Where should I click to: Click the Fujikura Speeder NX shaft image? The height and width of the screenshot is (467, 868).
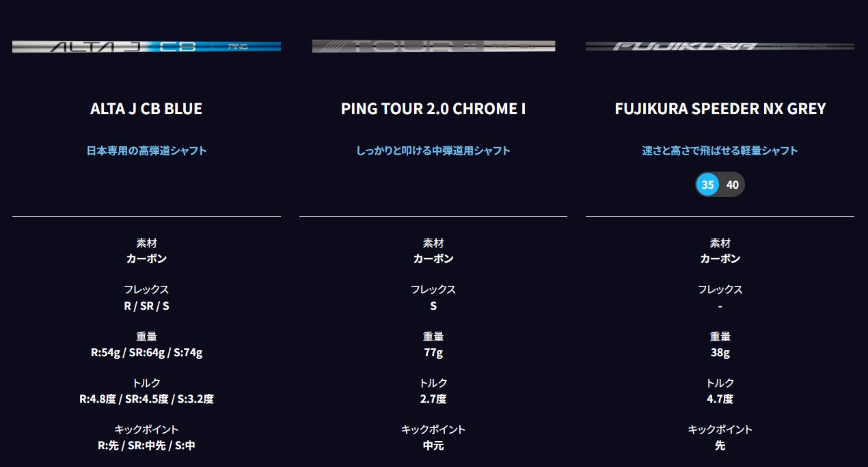pyautogui.click(x=720, y=46)
